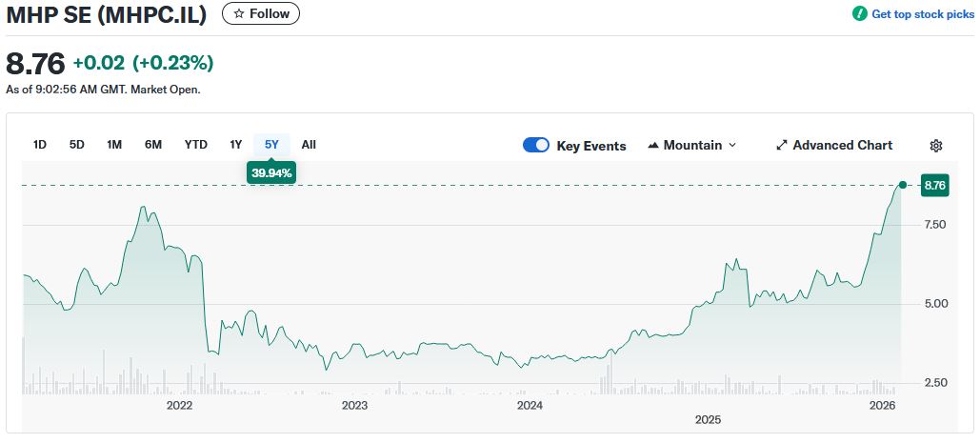The height and width of the screenshot is (443, 980).
Task: Click the current price 8.76 chart label
Action: click(934, 186)
